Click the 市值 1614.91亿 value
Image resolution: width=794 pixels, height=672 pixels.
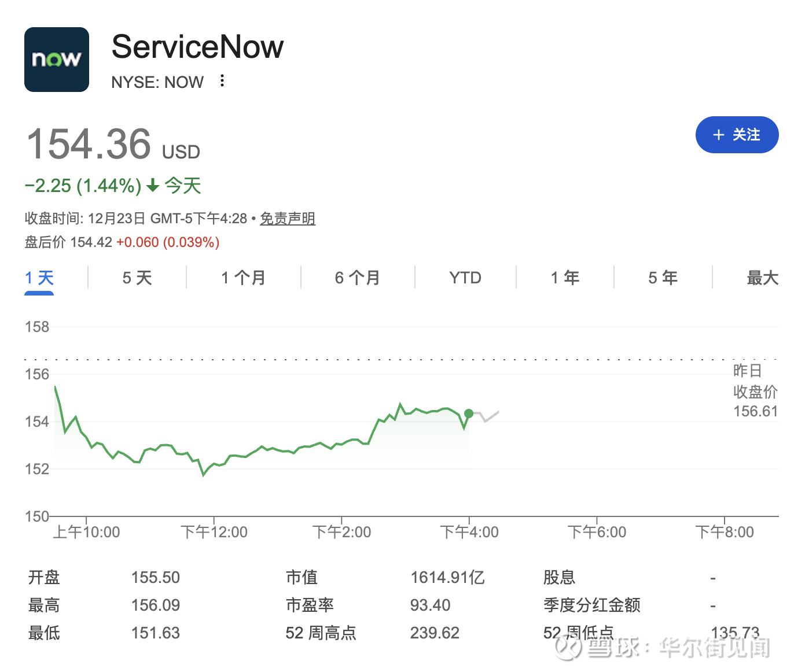pos(447,577)
